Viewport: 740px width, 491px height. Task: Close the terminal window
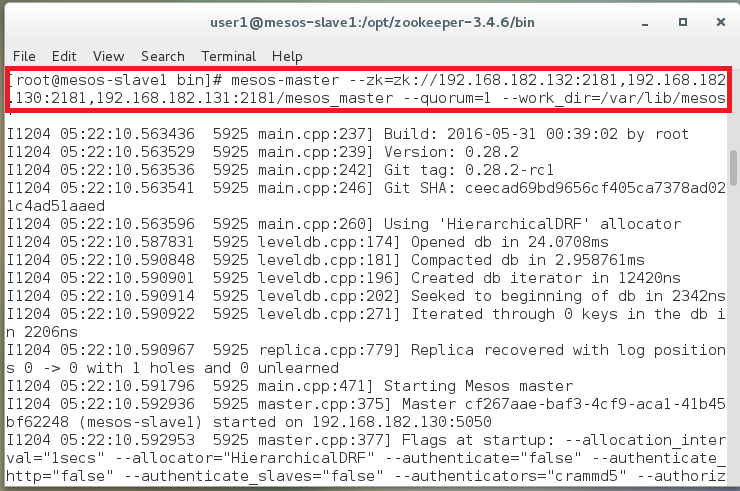[x=721, y=22]
